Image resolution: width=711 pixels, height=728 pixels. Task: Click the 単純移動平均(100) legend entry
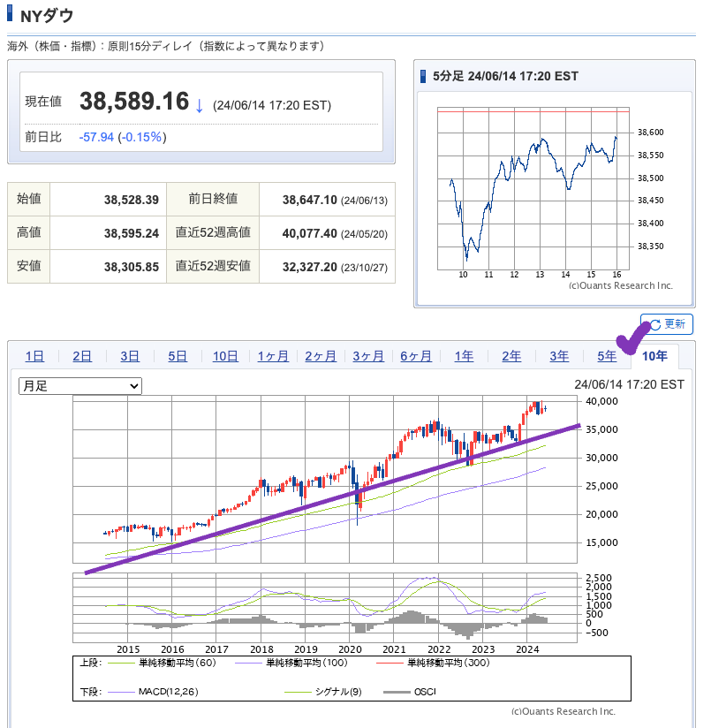291,663
